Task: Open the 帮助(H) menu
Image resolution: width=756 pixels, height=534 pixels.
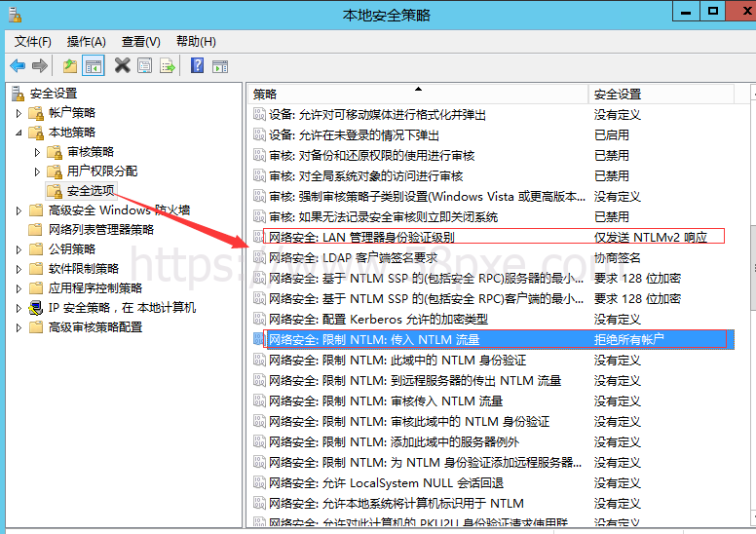Action: pos(196,42)
